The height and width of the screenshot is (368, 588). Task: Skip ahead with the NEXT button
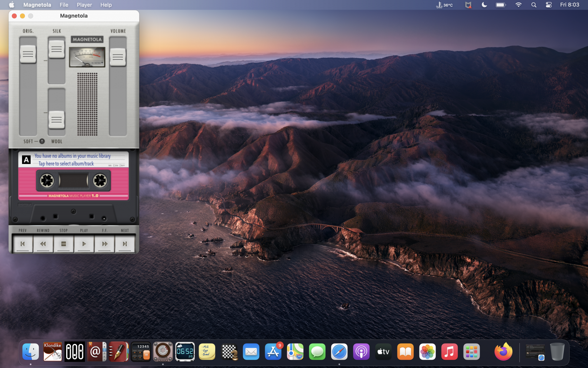pos(125,244)
